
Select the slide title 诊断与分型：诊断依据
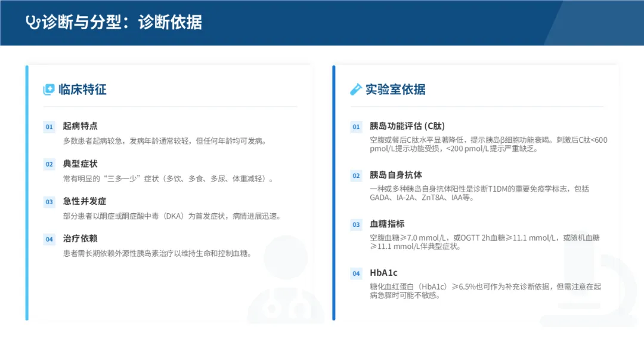(x=122, y=22)
